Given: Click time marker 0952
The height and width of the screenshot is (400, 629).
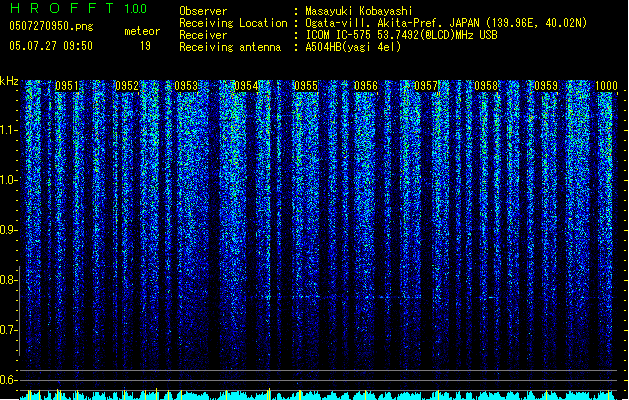Looking at the screenshot, I should 127,86.
